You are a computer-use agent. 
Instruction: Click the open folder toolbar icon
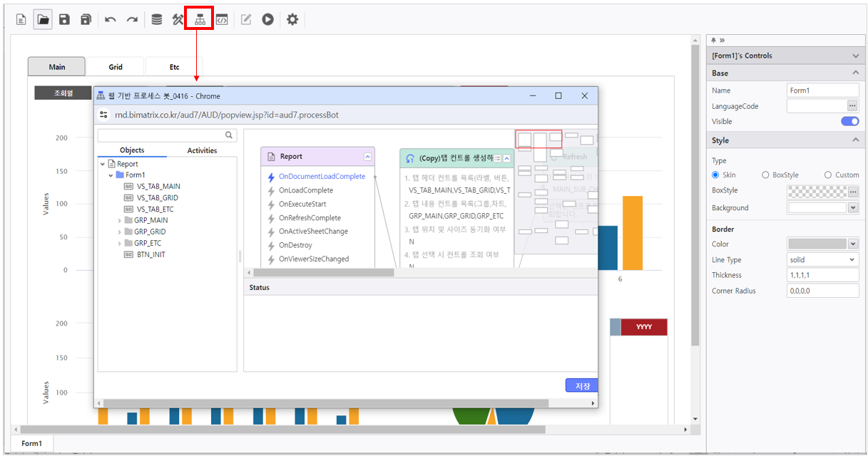point(44,20)
